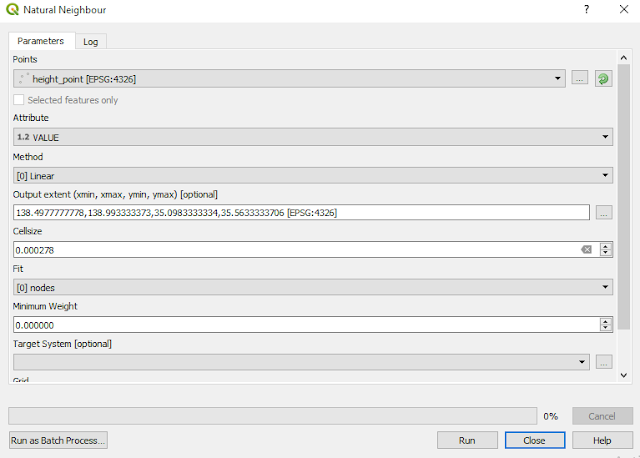This screenshot has height=458, width=640.
Task: Adjust the Cellsize spinner arrows
Action: pos(606,249)
